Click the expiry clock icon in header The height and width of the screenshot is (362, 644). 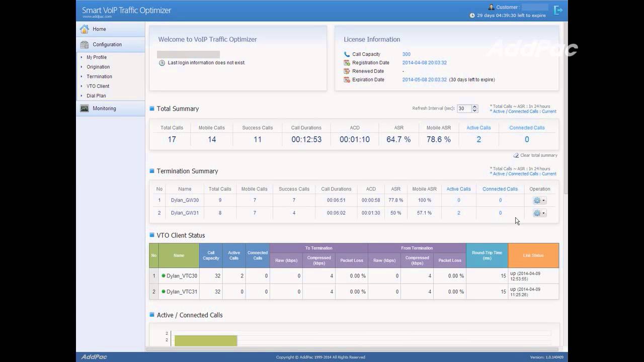click(472, 16)
